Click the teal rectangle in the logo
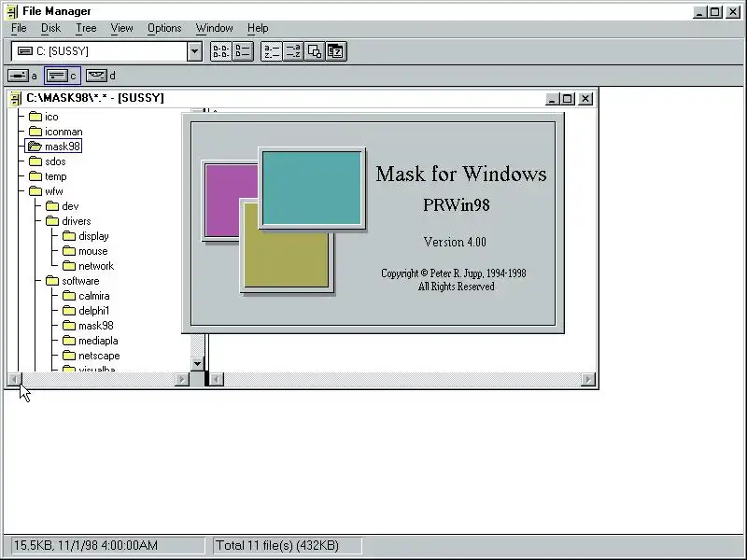 click(x=312, y=188)
